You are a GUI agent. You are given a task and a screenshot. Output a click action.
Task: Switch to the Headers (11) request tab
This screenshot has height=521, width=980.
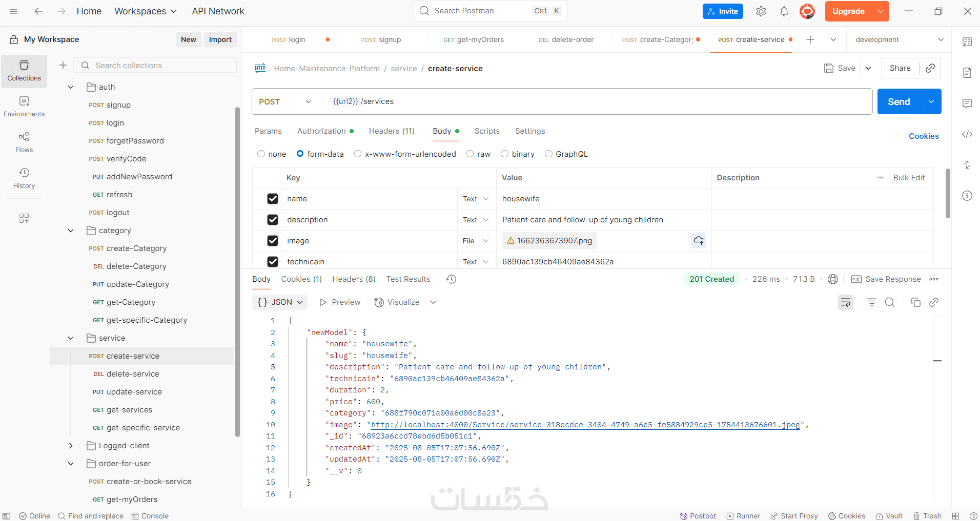(x=392, y=131)
